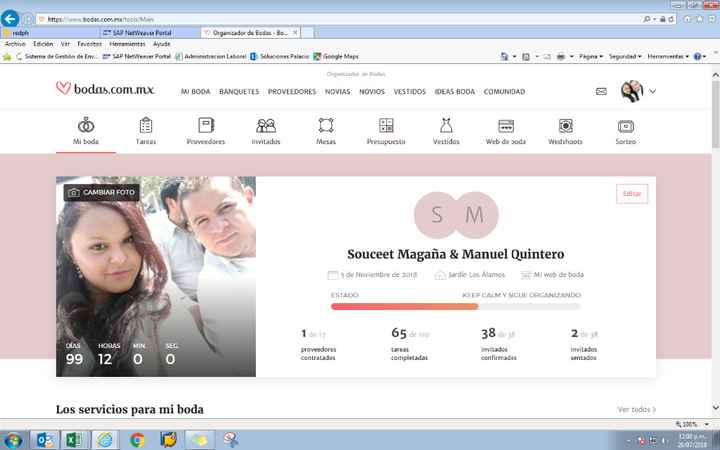Click the Cambiar Foto button on photo
The image size is (720, 450).
pos(101,191)
